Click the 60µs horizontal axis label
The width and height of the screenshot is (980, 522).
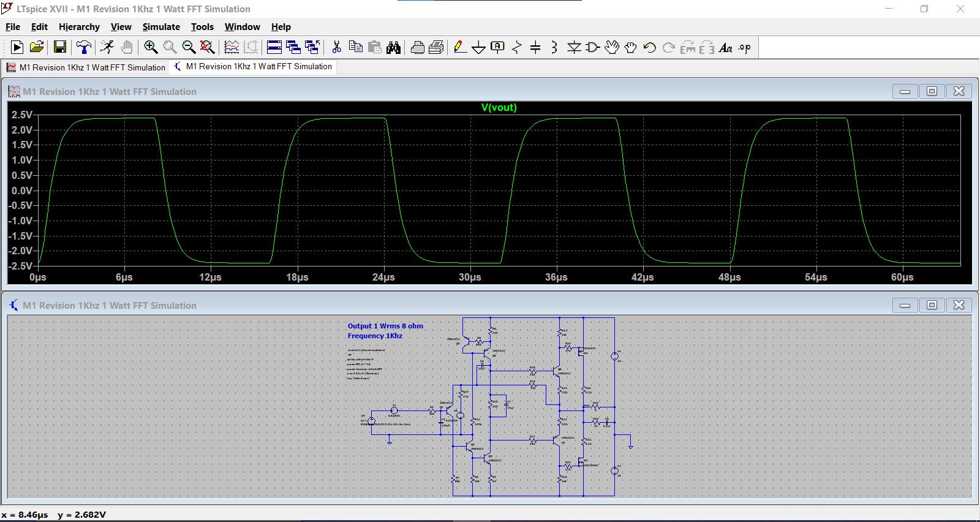[x=902, y=278]
